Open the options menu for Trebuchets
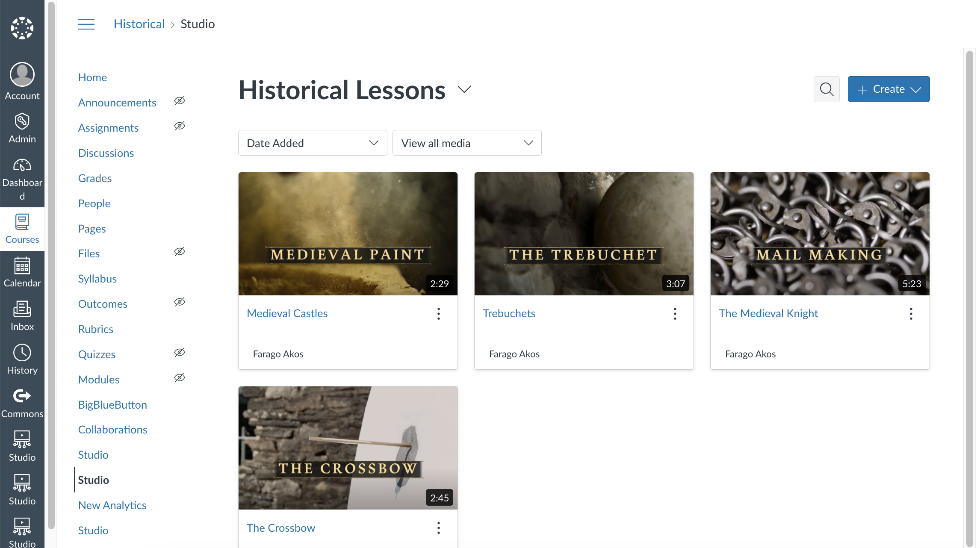980x548 pixels. (x=675, y=314)
